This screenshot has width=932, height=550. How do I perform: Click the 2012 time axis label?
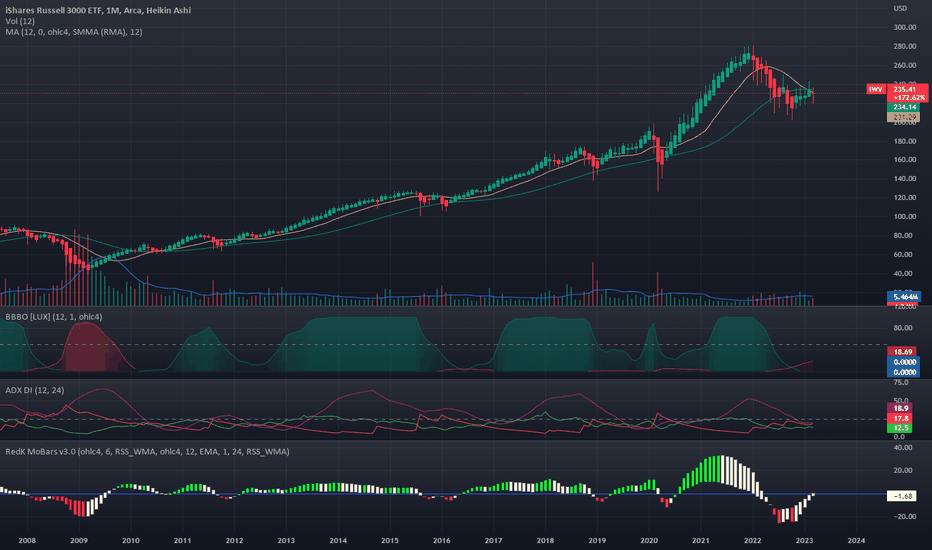pos(234,540)
